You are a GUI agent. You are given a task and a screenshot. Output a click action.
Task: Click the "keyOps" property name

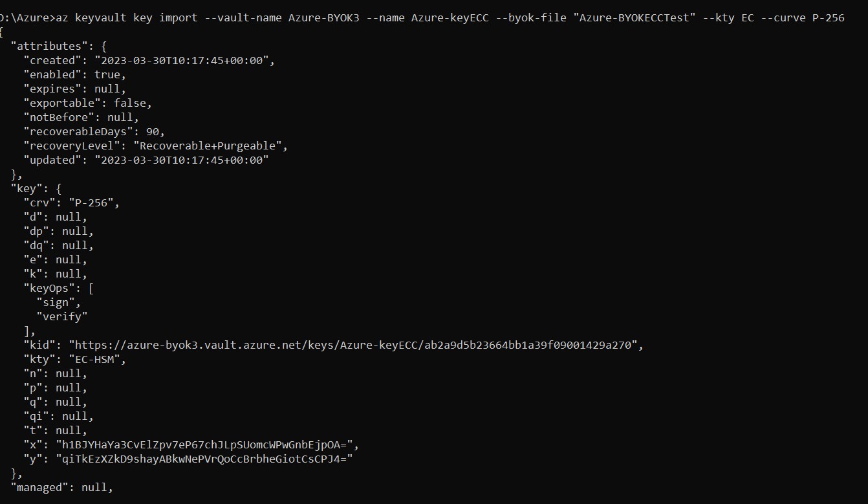(x=49, y=288)
